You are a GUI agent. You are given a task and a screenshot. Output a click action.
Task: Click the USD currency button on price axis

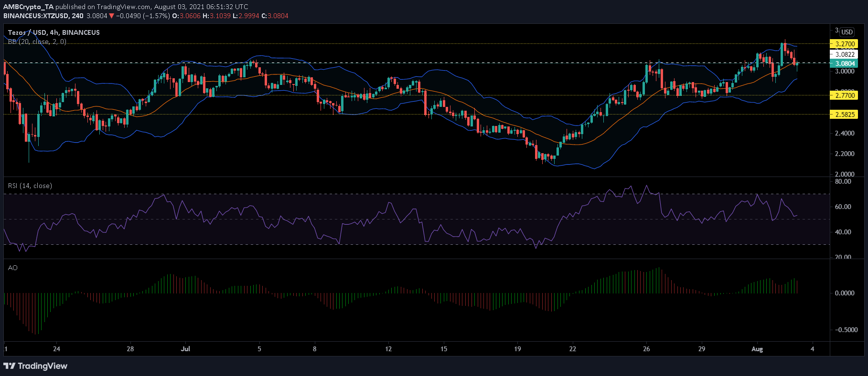(x=847, y=32)
